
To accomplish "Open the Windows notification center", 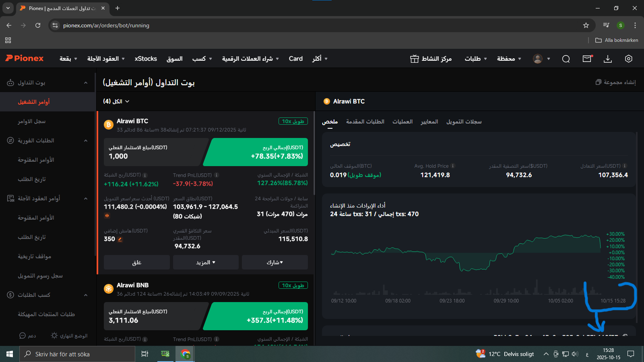I will pyautogui.click(x=631, y=354).
